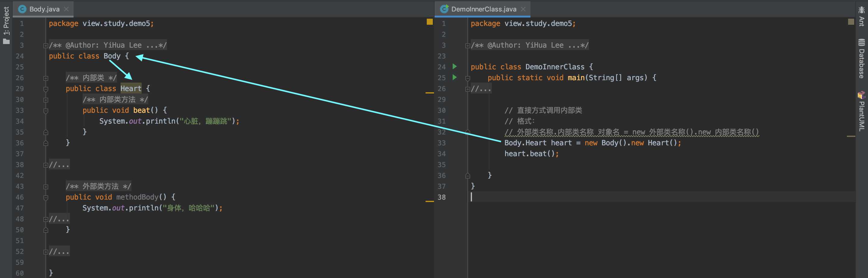Open the Database tool window
The image size is (868, 278).
point(862,58)
